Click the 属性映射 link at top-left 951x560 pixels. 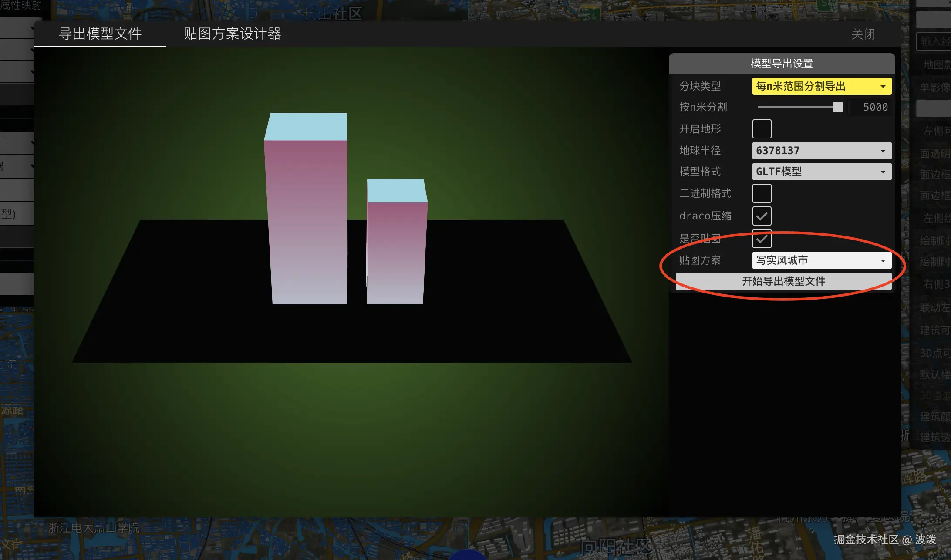20,6
